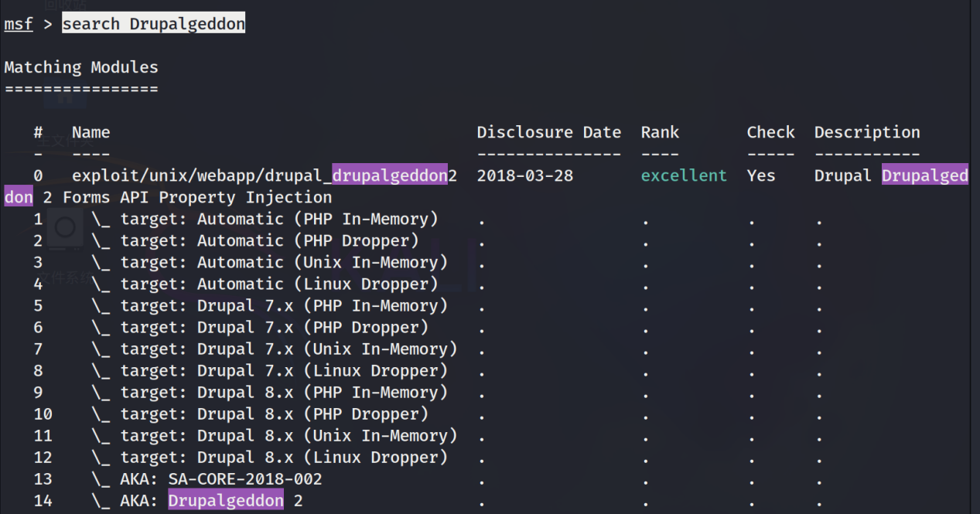Image resolution: width=980 pixels, height=514 pixels.
Task: Click the 'Rank' column header
Action: click(660, 132)
